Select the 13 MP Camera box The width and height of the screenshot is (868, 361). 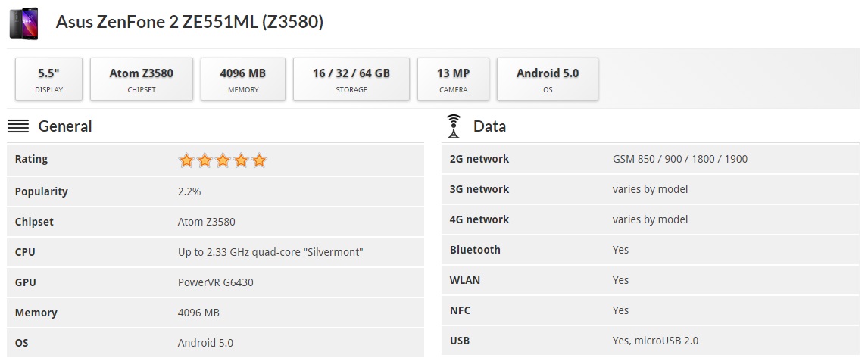(453, 79)
